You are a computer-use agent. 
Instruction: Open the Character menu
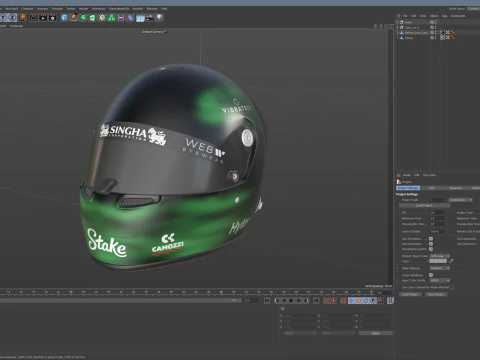coord(27,9)
